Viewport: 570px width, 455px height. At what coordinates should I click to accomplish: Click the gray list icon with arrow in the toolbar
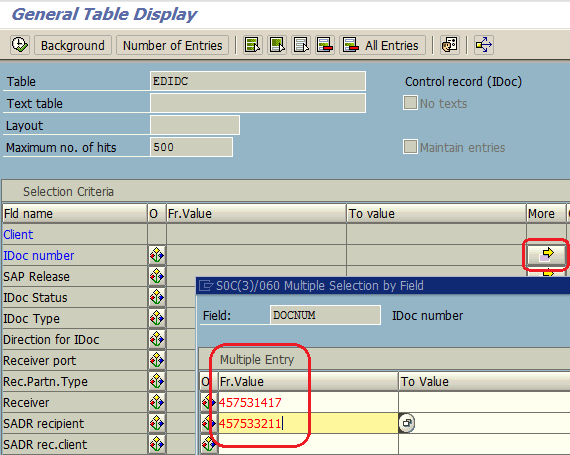click(x=301, y=45)
